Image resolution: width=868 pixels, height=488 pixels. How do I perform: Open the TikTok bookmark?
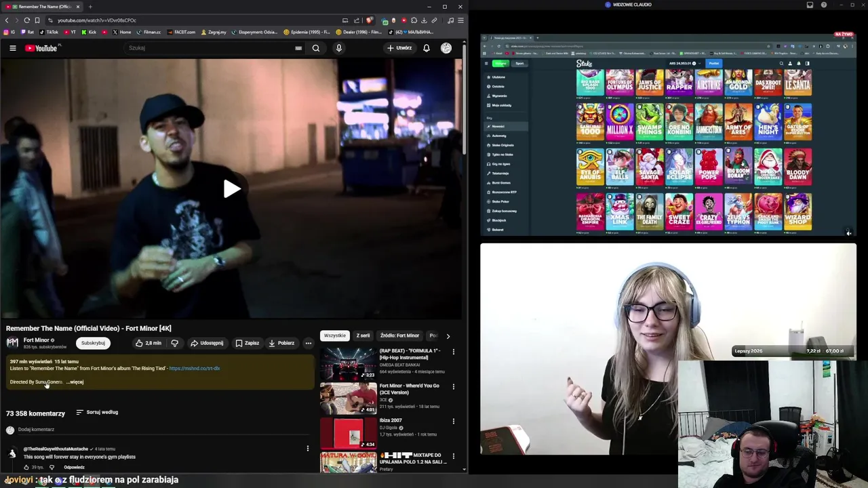[49, 32]
